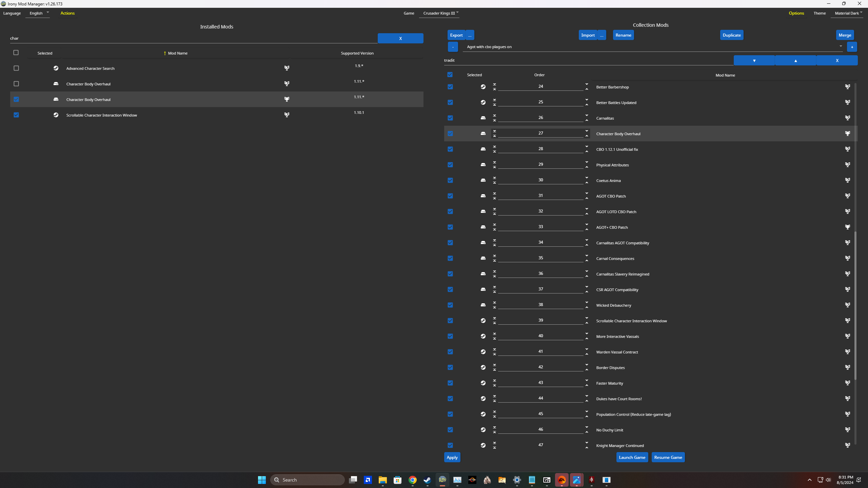868x488 pixels.
Task: Click the Steam icon in the Faster Maturity row
Action: 483,383
